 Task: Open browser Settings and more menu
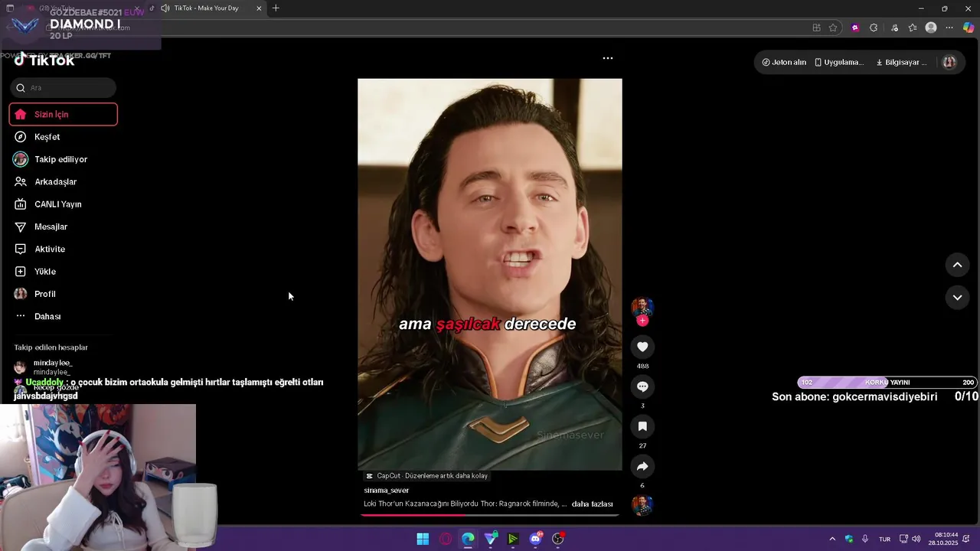949,28
